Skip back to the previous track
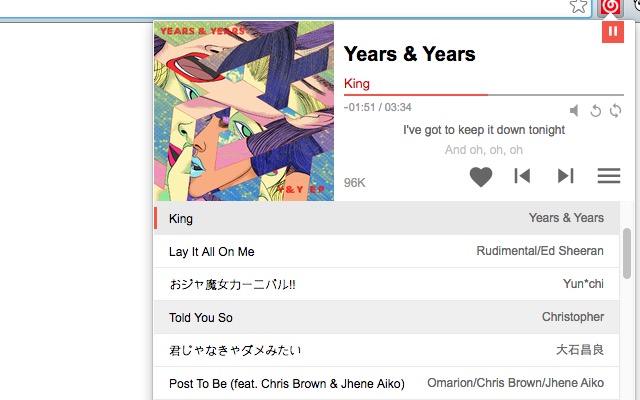The image size is (640, 400). tap(522, 177)
